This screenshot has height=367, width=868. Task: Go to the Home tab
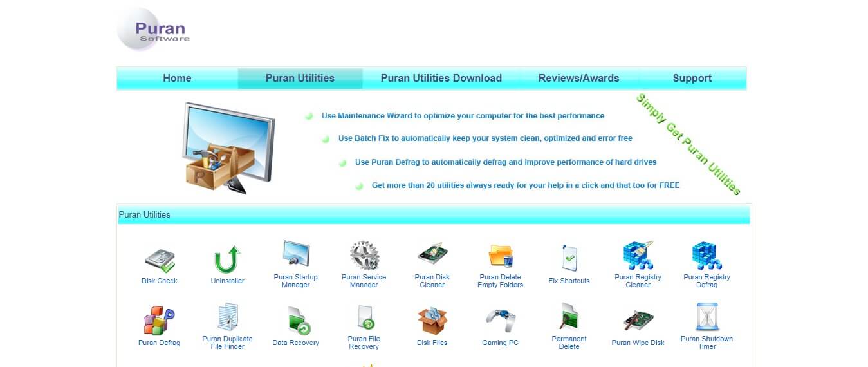click(177, 79)
